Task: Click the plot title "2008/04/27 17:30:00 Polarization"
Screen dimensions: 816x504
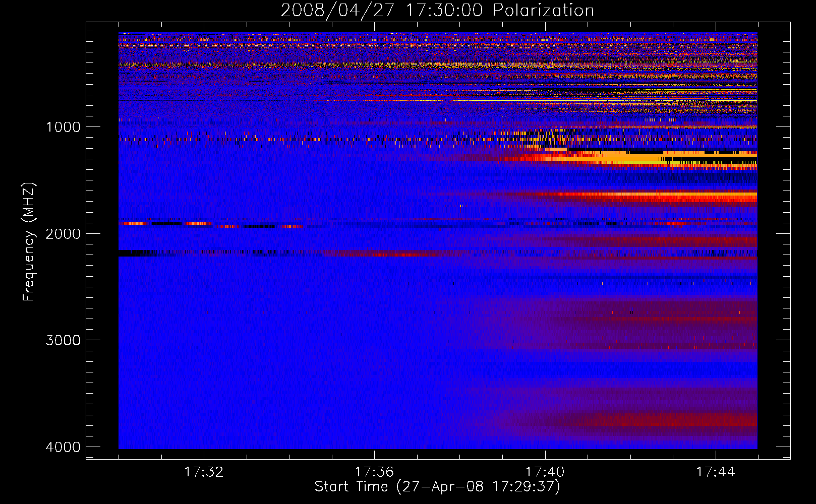Action: [x=437, y=10]
